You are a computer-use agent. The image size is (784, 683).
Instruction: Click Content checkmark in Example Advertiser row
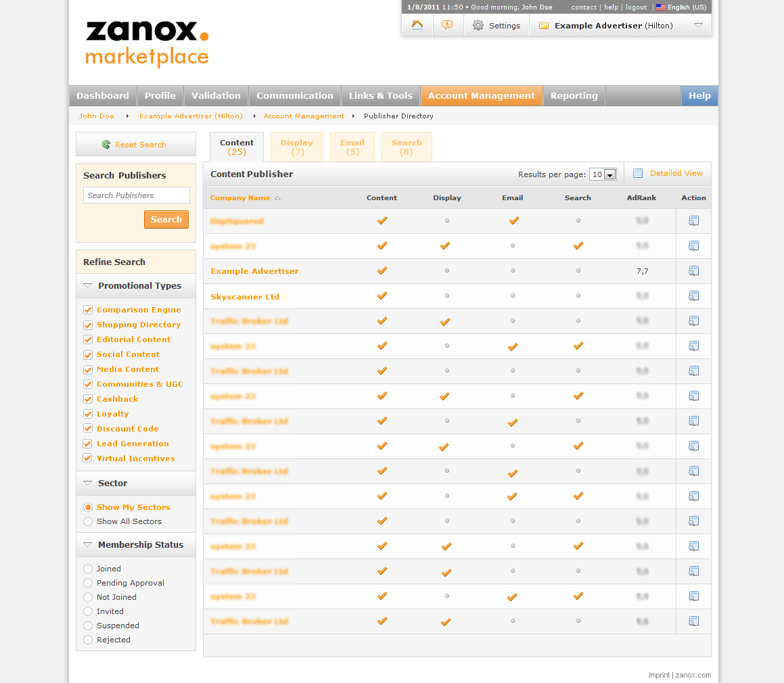382,270
